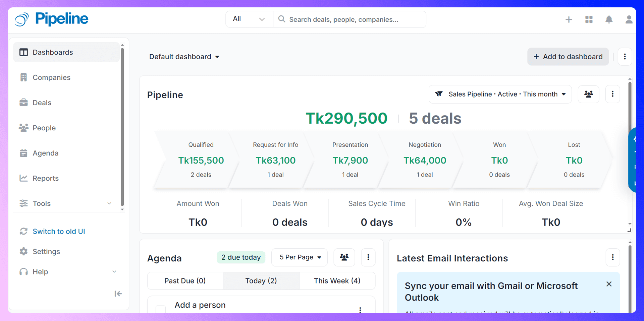Expand the Help sidebar section

click(114, 272)
